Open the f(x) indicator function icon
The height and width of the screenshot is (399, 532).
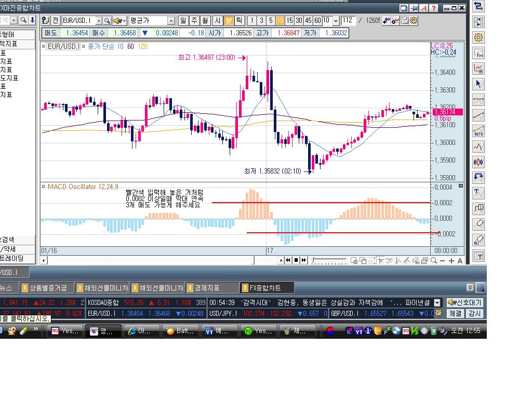tap(478, 54)
